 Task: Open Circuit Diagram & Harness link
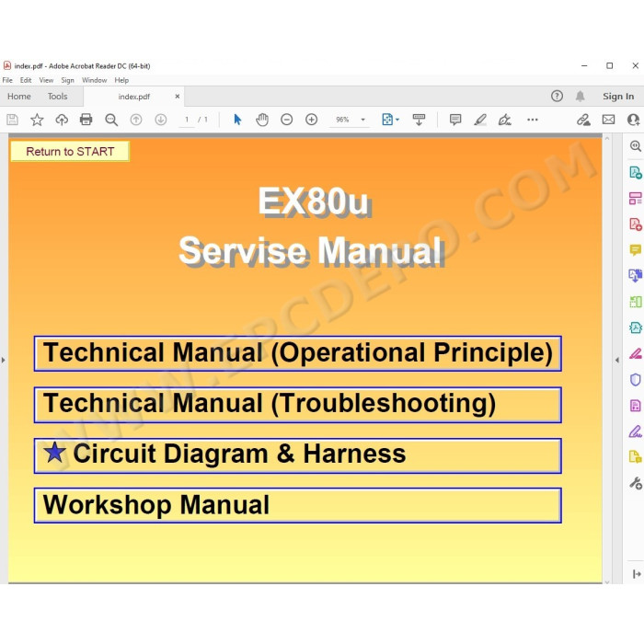pyautogui.click(x=298, y=455)
